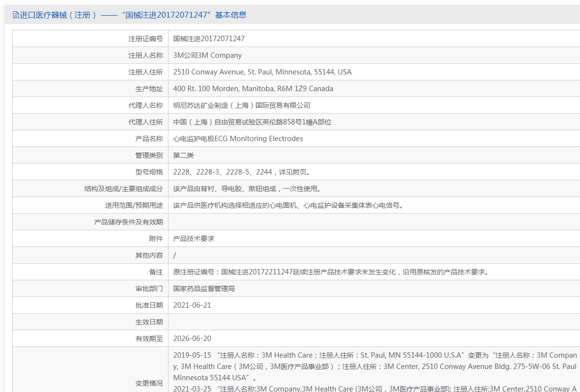
Task: Click the 代理人住所 label
Action: tap(145, 122)
